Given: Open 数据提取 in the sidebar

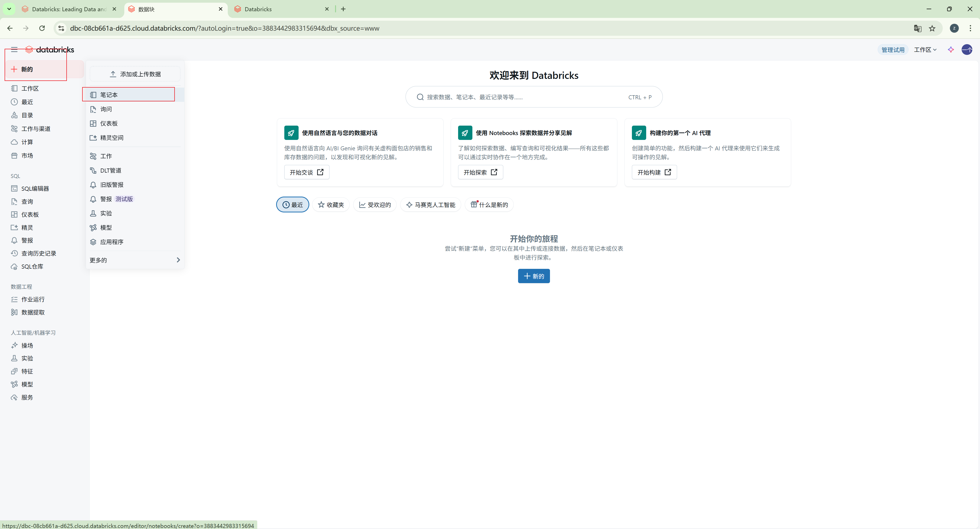Looking at the screenshot, I should click(44, 312).
